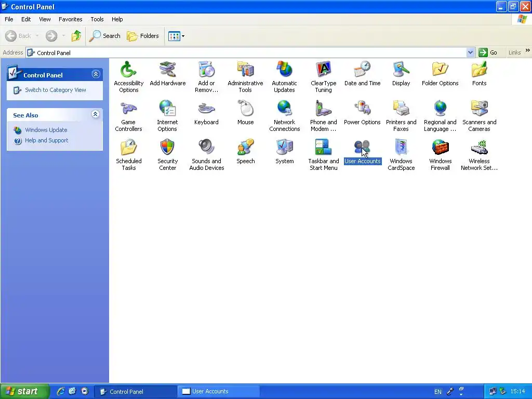Click the Go button

pos(488,52)
